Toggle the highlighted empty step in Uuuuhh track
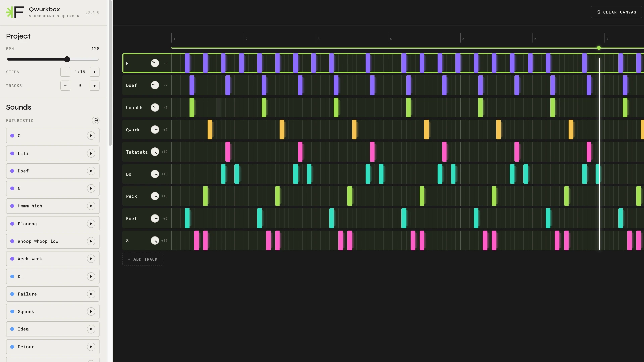The image size is (644, 362). click(x=219, y=108)
